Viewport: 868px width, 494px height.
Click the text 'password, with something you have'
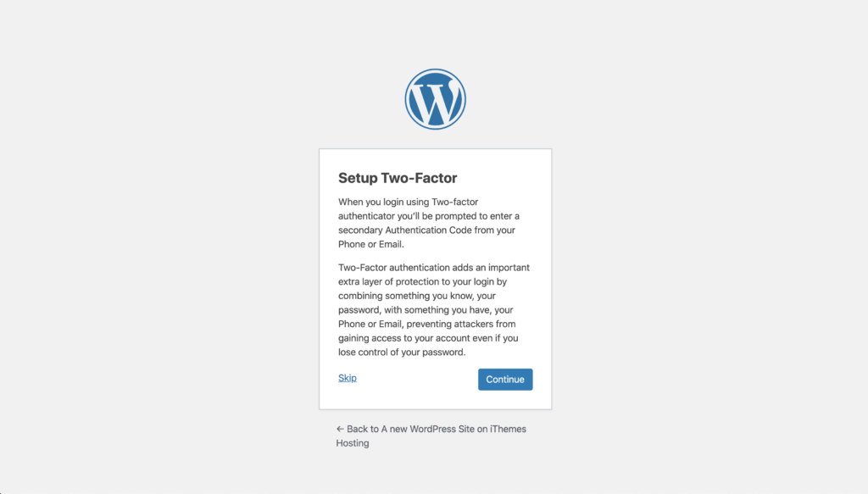click(415, 310)
